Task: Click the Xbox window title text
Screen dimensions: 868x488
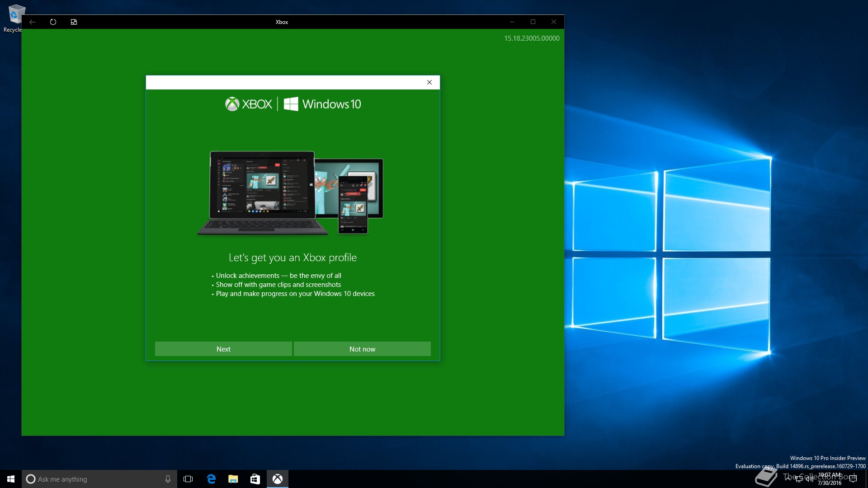Action: pyautogui.click(x=282, y=22)
